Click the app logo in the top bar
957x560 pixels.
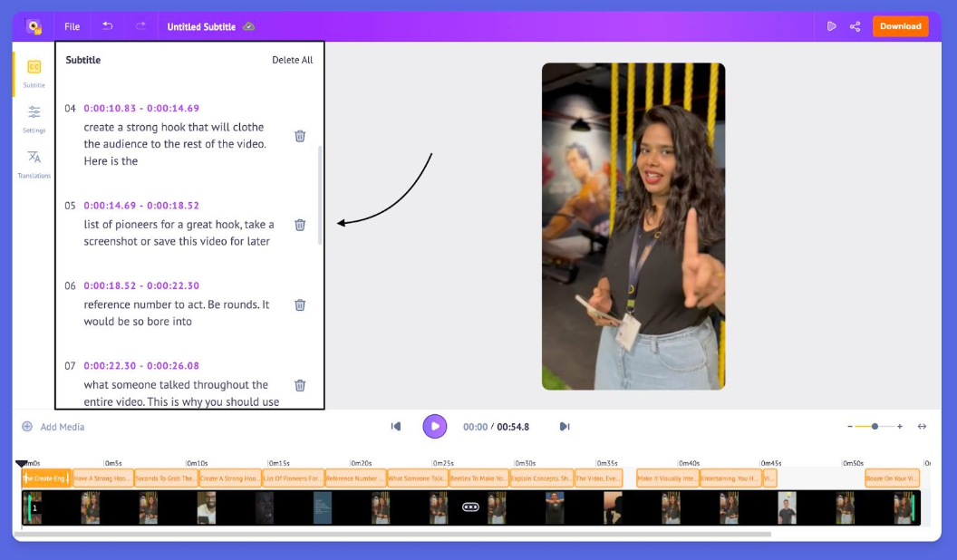34,26
